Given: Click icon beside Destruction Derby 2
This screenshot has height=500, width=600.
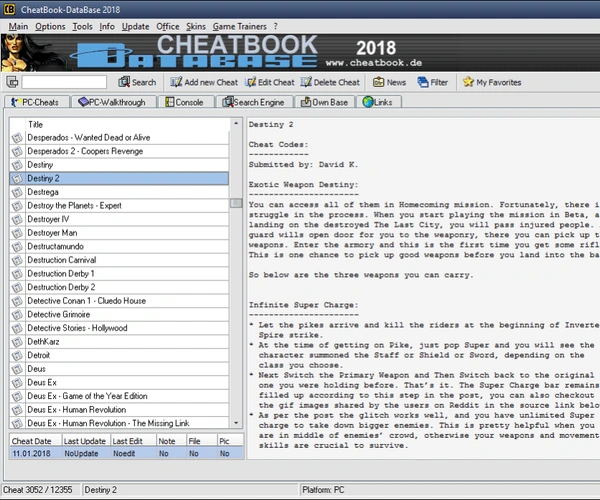Looking at the screenshot, I should (x=17, y=287).
